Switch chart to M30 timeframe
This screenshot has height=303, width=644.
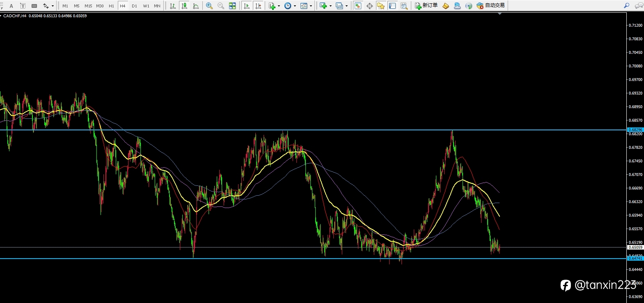(100, 6)
